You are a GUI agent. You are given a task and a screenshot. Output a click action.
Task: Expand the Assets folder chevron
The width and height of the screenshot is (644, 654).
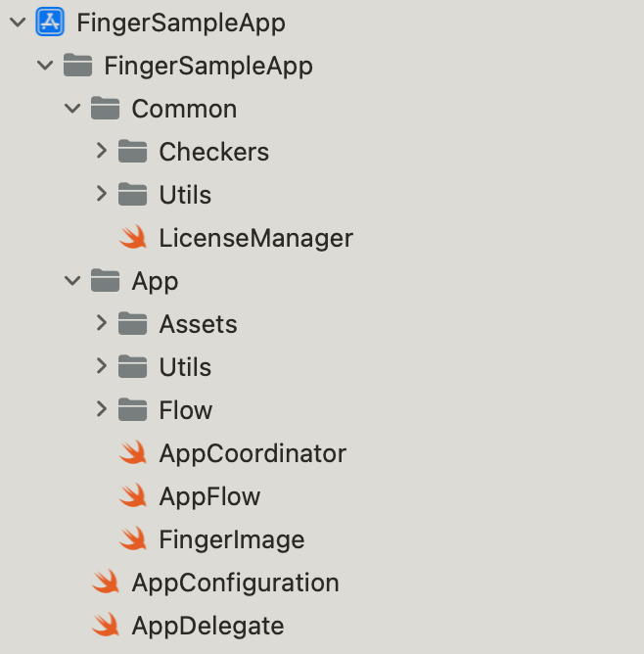[101, 323]
